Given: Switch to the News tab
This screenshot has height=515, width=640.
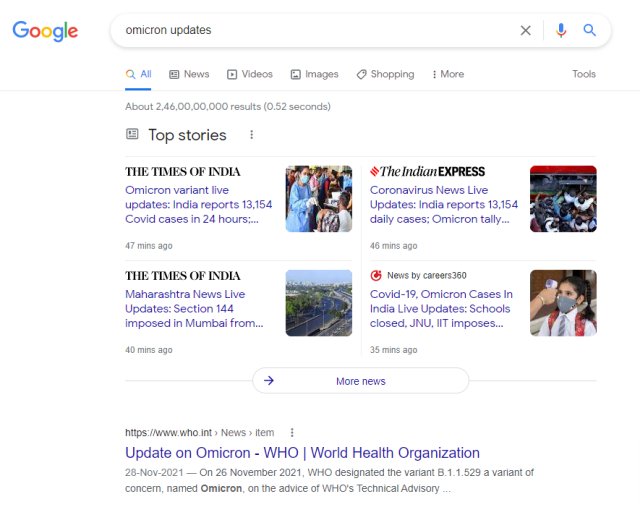Looking at the screenshot, I should tap(189, 74).
